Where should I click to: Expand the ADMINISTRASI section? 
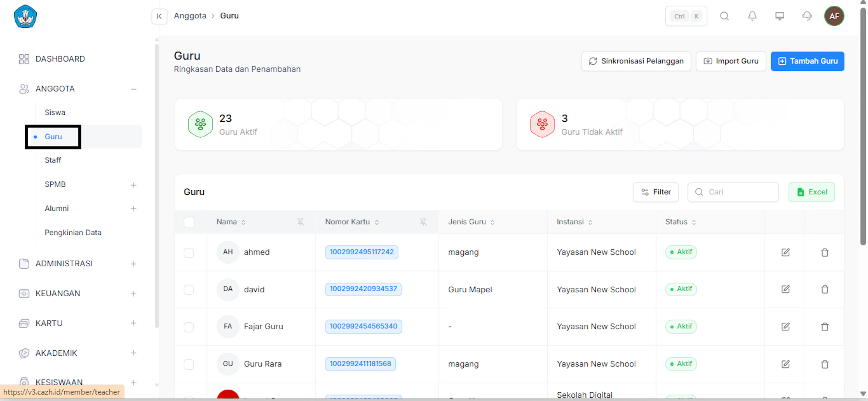pos(133,264)
